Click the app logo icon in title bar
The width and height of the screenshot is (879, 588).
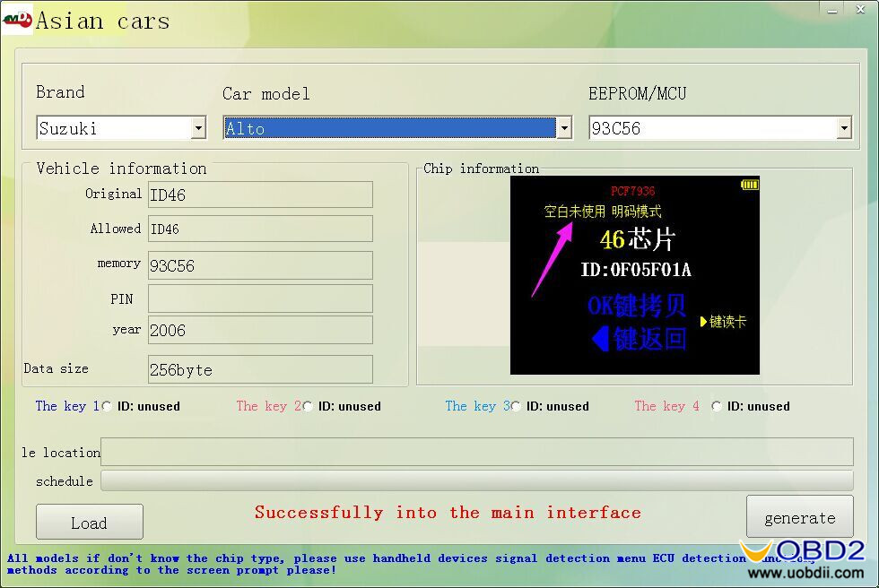point(17,20)
